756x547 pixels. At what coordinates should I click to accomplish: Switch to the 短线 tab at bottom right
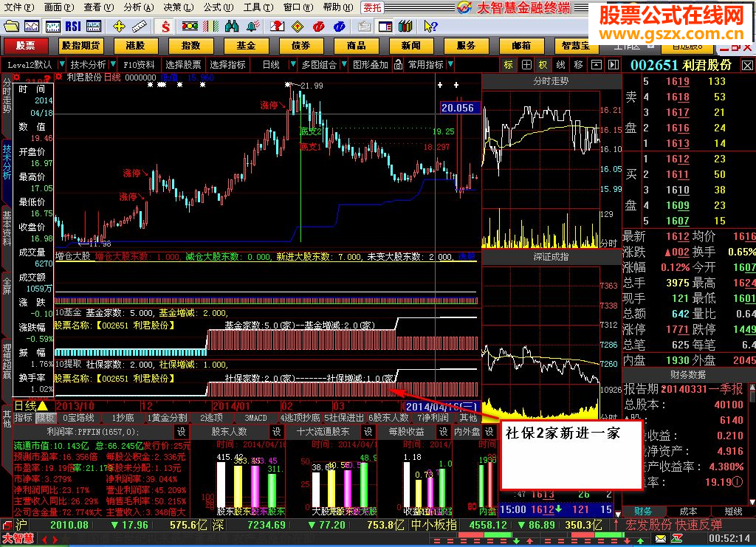(x=733, y=512)
